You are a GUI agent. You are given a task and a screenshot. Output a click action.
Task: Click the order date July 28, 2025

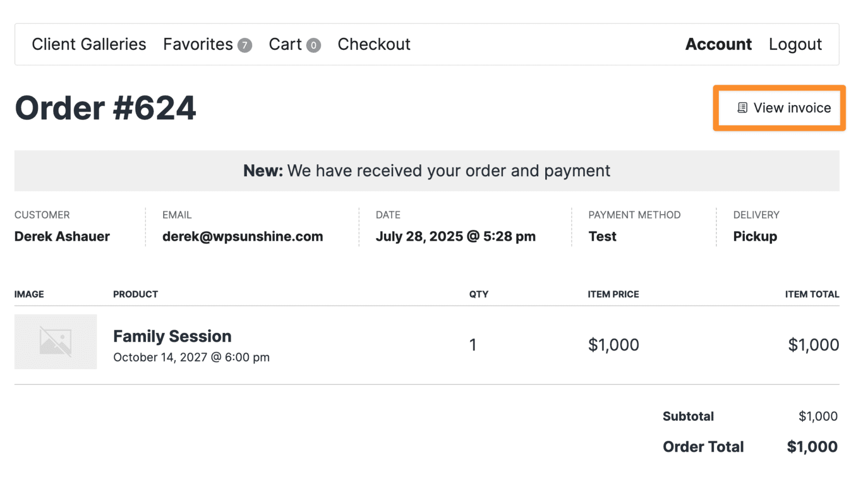(x=455, y=236)
